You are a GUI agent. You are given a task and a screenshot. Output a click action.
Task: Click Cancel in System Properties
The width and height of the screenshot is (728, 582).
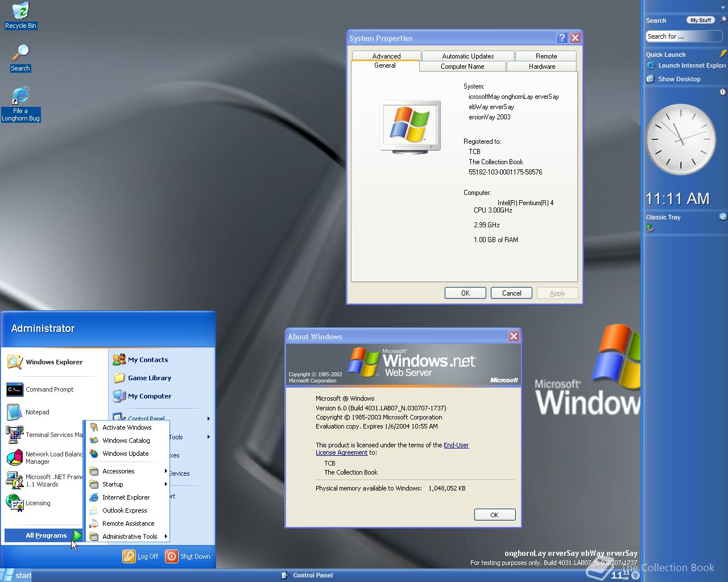pyautogui.click(x=511, y=293)
